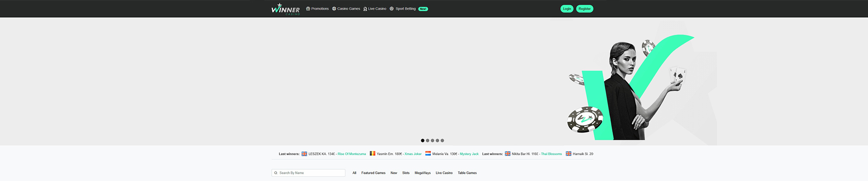Viewport: 868px width, 181px height.
Task: Open the Sport Betting section
Action: pyautogui.click(x=406, y=9)
